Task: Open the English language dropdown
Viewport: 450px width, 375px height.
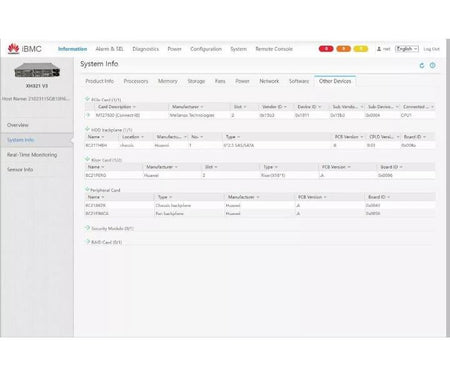Action: (407, 49)
